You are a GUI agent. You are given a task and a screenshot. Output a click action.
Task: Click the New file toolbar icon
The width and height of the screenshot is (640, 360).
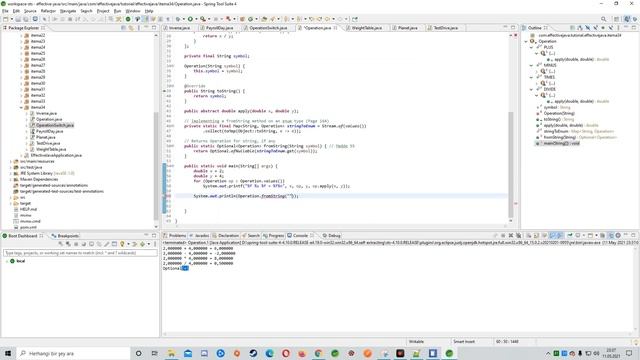click(6, 19)
